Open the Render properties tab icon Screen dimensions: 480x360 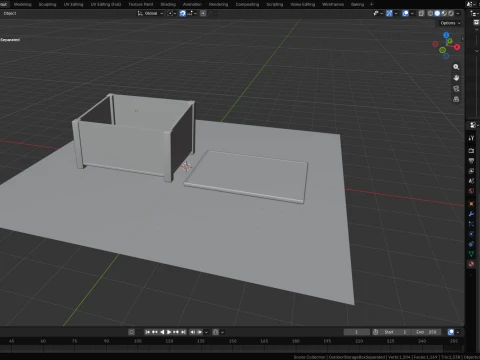tap(471, 151)
